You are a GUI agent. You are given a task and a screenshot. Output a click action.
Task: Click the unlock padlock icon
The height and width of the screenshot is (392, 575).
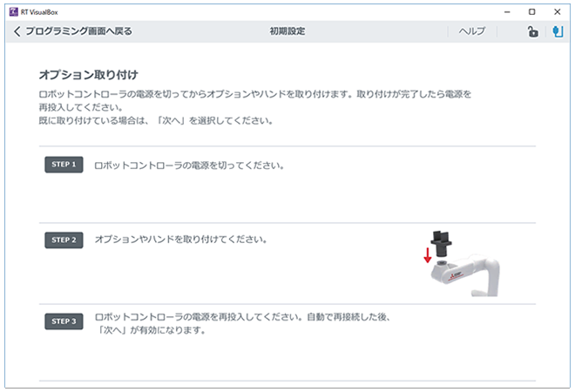click(x=532, y=31)
